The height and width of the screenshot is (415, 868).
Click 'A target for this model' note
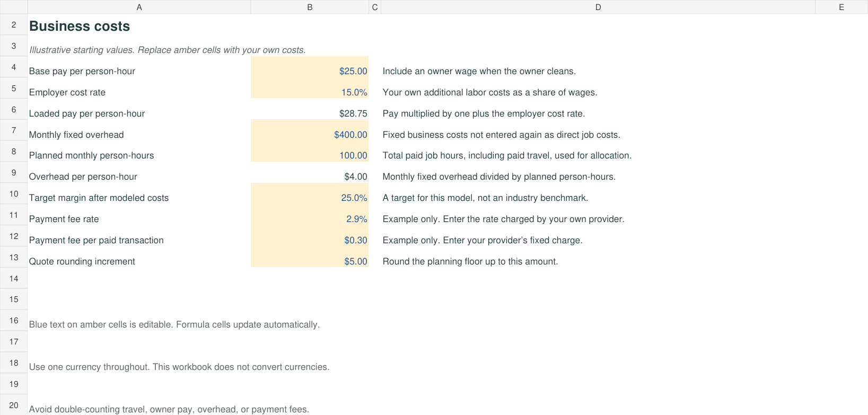485,198
